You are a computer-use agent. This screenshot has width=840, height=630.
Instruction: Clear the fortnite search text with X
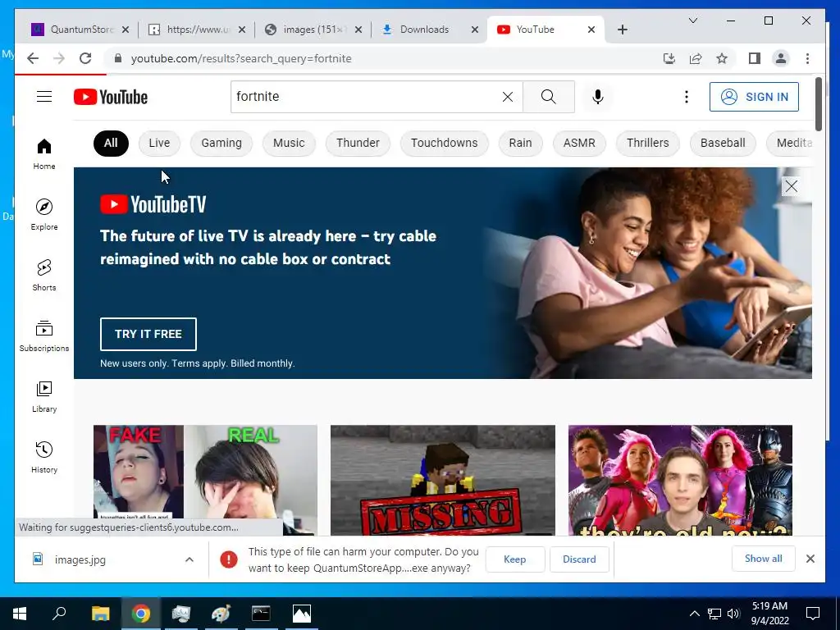coord(507,97)
